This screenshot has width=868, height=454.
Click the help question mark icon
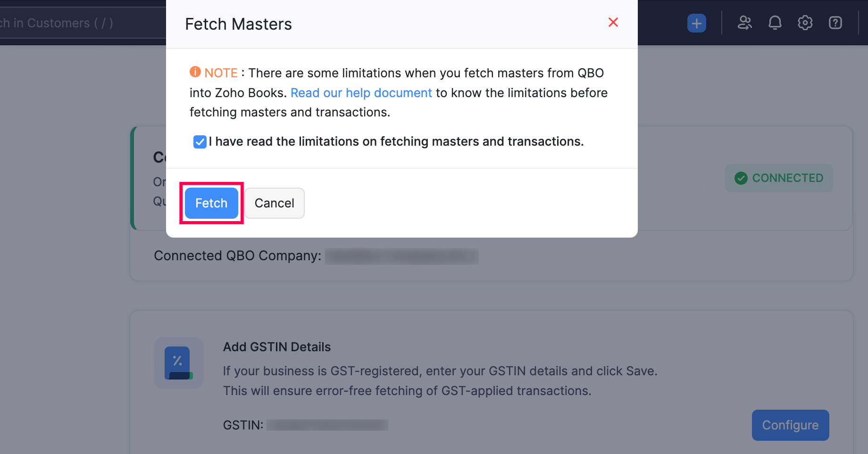tap(835, 23)
